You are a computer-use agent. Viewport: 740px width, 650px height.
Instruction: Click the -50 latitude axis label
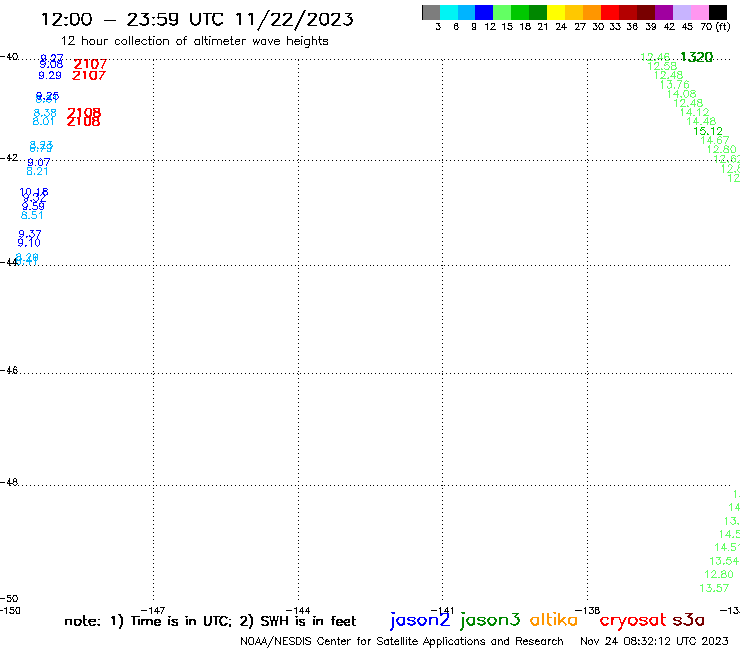9,599
